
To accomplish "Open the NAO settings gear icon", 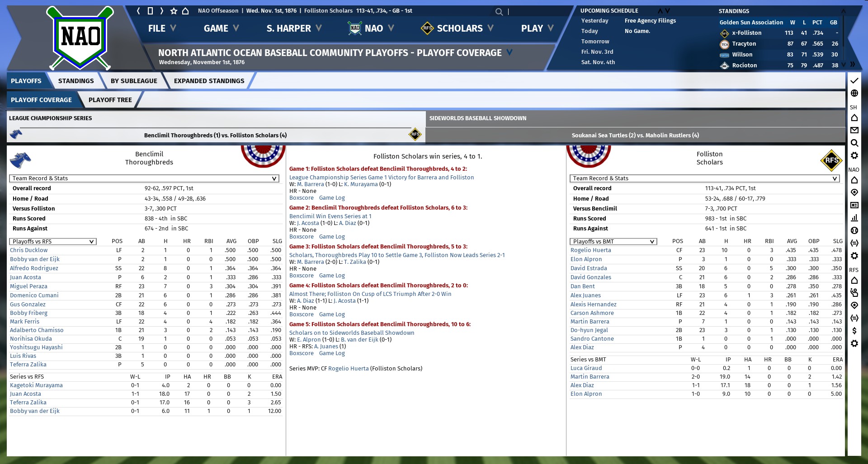I will click(x=854, y=256).
